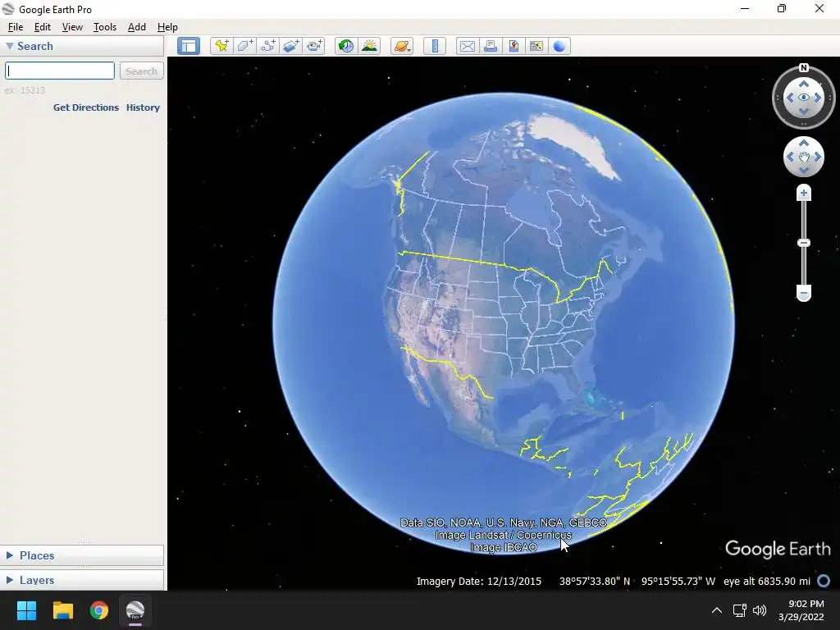Open the View menu
This screenshot has width=840, height=630.
[x=72, y=27]
